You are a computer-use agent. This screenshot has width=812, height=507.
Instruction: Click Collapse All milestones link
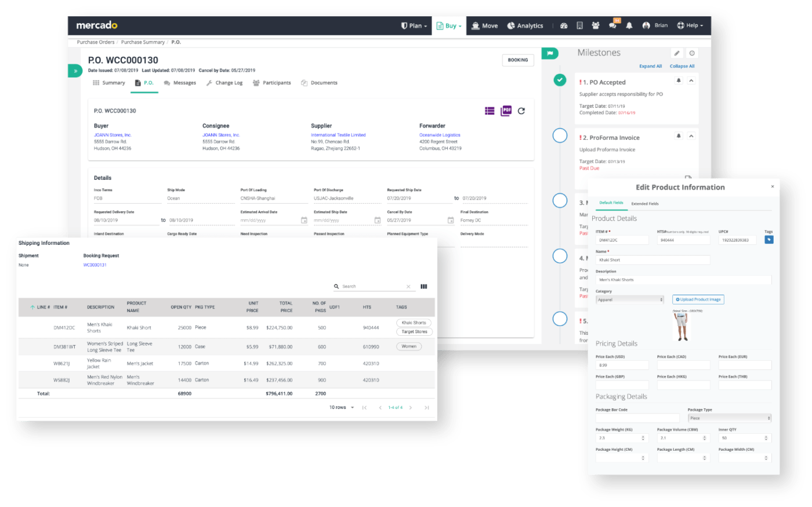click(x=682, y=66)
